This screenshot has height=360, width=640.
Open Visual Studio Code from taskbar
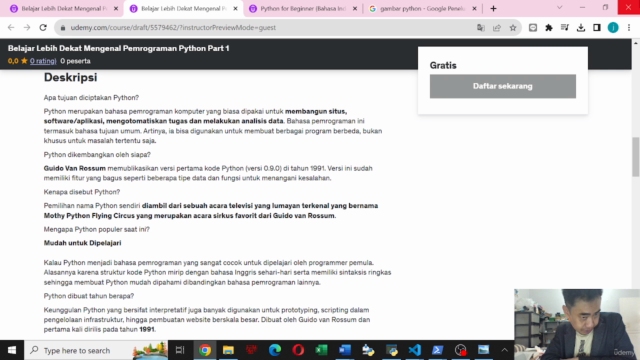pos(415,350)
